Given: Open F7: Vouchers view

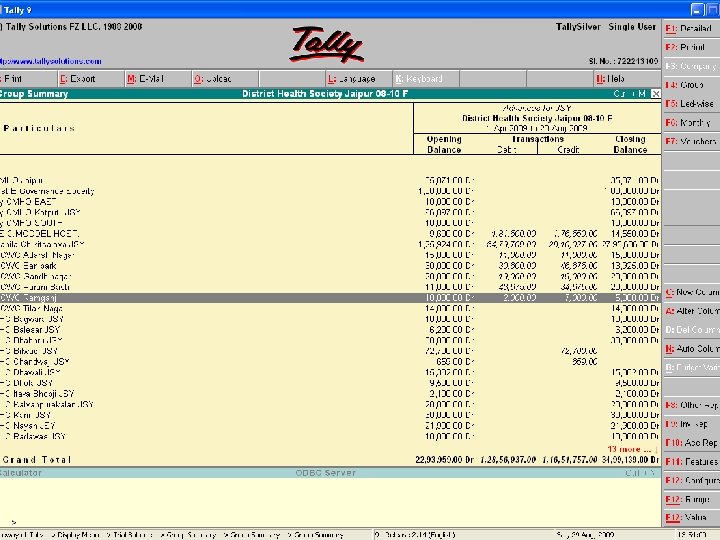Looking at the screenshot, I should (691, 141).
